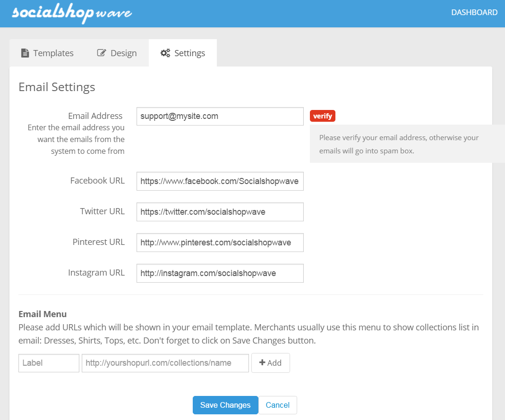This screenshot has height=420, width=505.
Task: Click the Twitter URL label
Action: (102, 211)
